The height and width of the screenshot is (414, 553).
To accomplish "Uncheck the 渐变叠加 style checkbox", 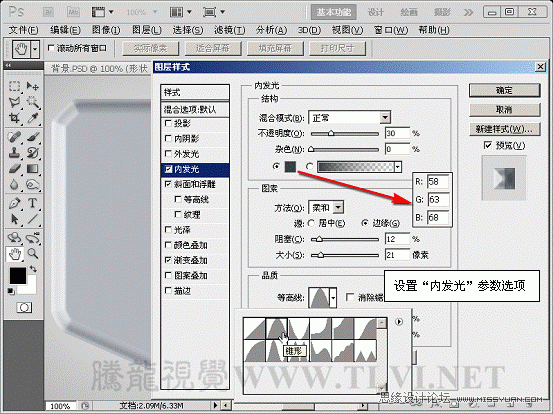I will click(x=168, y=260).
